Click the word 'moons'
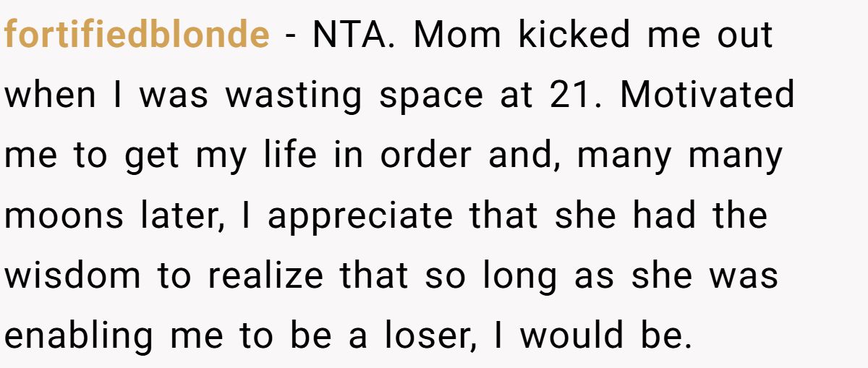The image size is (868, 368). (x=61, y=215)
